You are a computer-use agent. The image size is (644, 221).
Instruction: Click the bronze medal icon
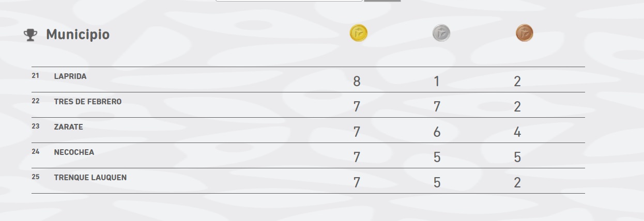click(x=524, y=33)
